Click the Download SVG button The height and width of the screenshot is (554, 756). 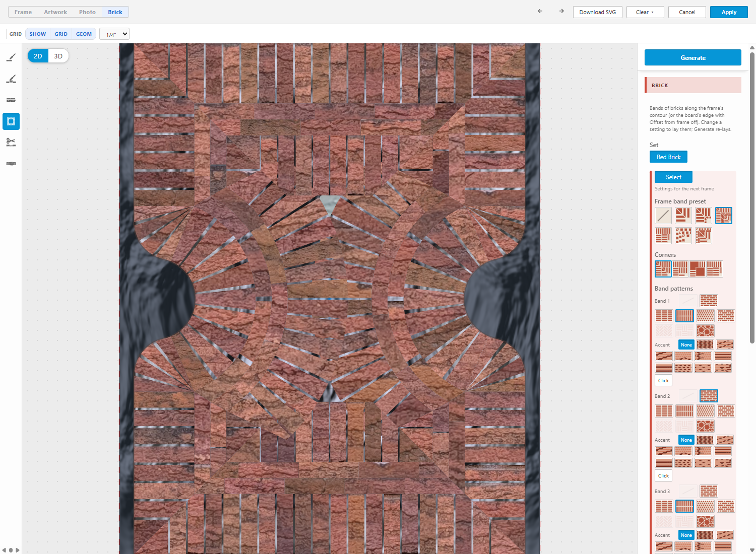click(598, 12)
